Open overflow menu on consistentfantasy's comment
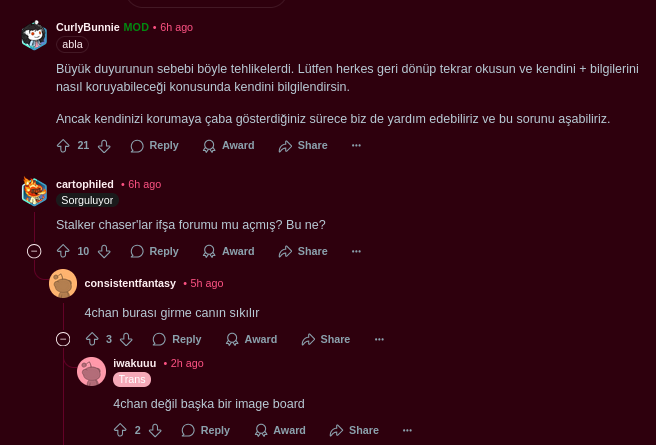656x445 pixels. pyautogui.click(x=379, y=339)
